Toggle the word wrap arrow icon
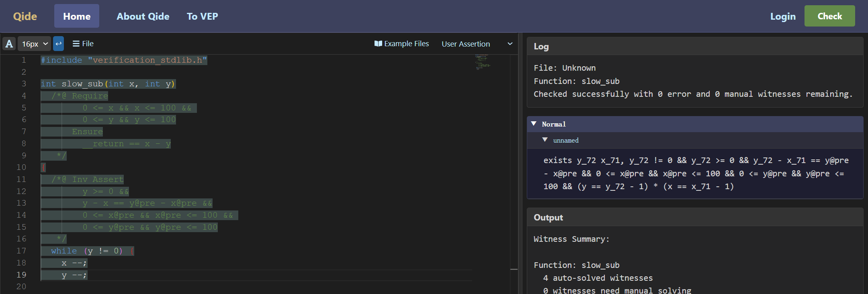 58,44
